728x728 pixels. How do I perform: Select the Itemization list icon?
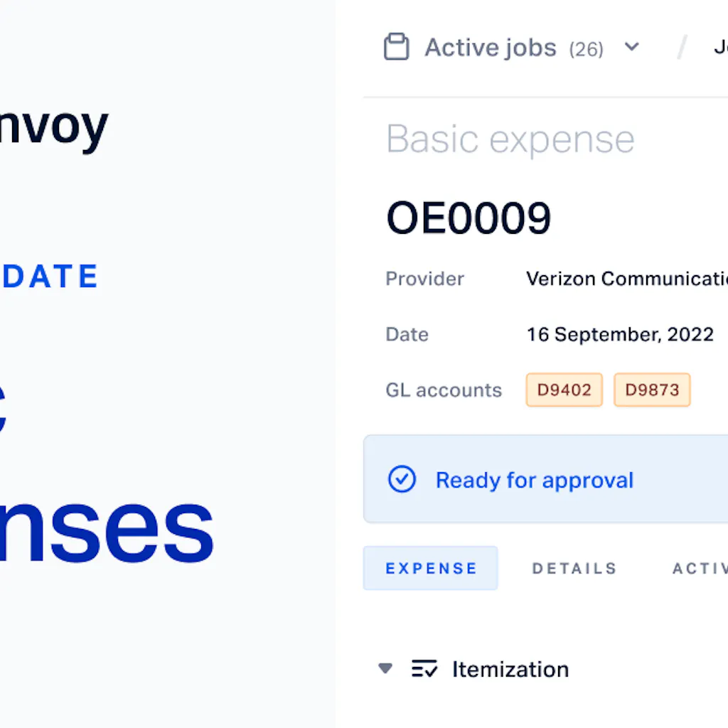[x=425, y=668]
